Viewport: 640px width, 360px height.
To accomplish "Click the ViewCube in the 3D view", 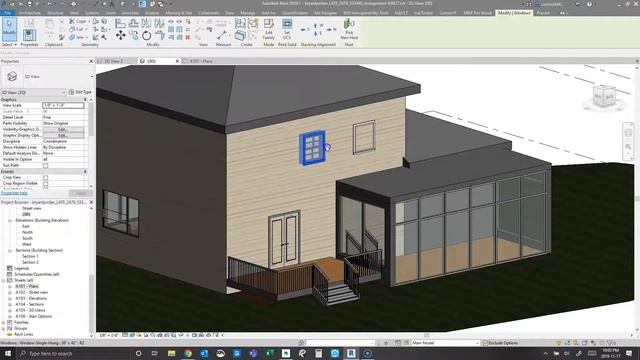I will [603, 96].
